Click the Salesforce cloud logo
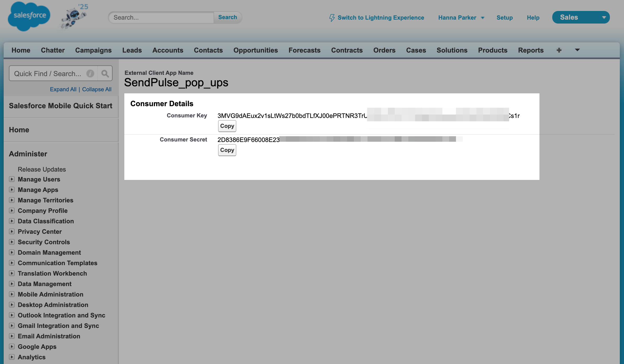 [29, 16]
